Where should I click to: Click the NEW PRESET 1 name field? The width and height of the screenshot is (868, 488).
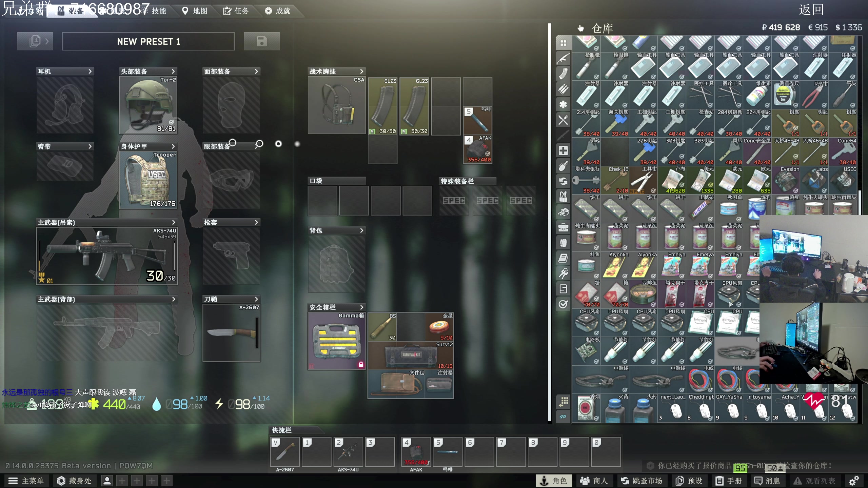[149, 41]
